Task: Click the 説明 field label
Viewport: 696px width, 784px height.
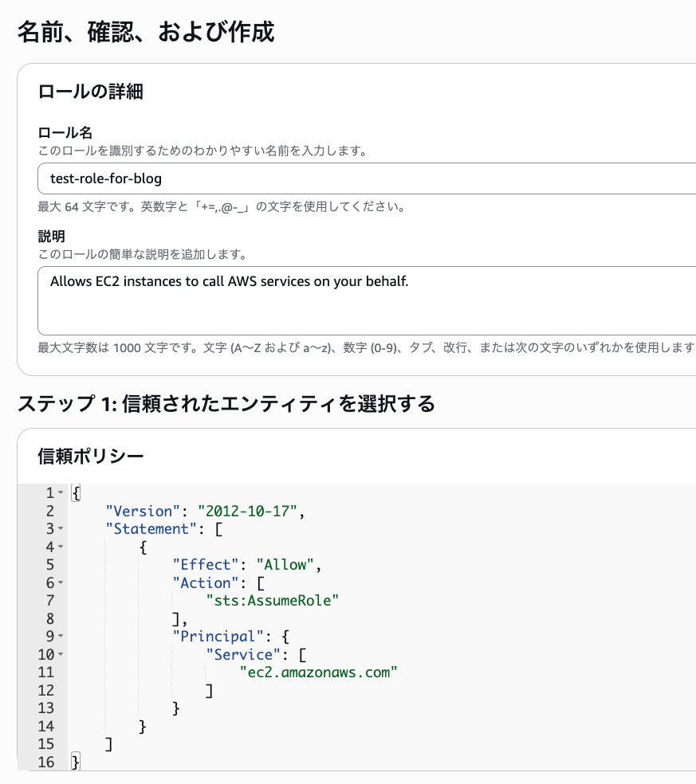Action: coord(52,237)
